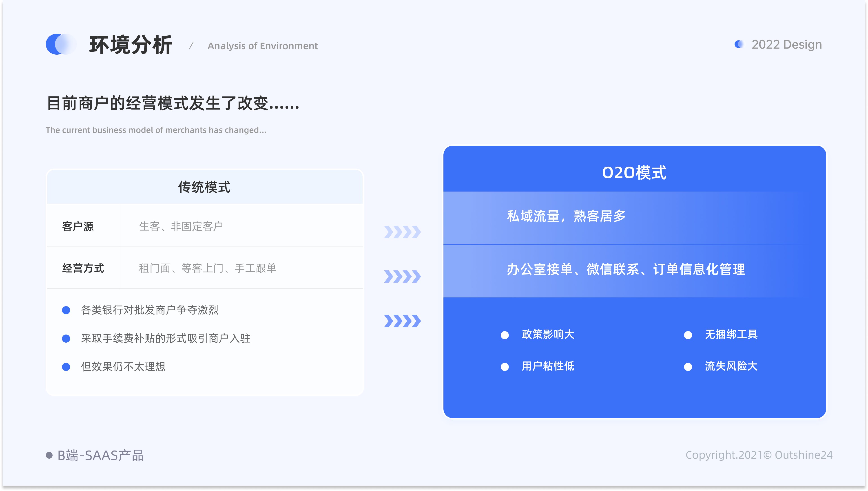This screenshot has height=491, width=868.
Task: Toggle the white dot beside 用户粘性低
Action: pyautogui.click(x=505, y=366)
